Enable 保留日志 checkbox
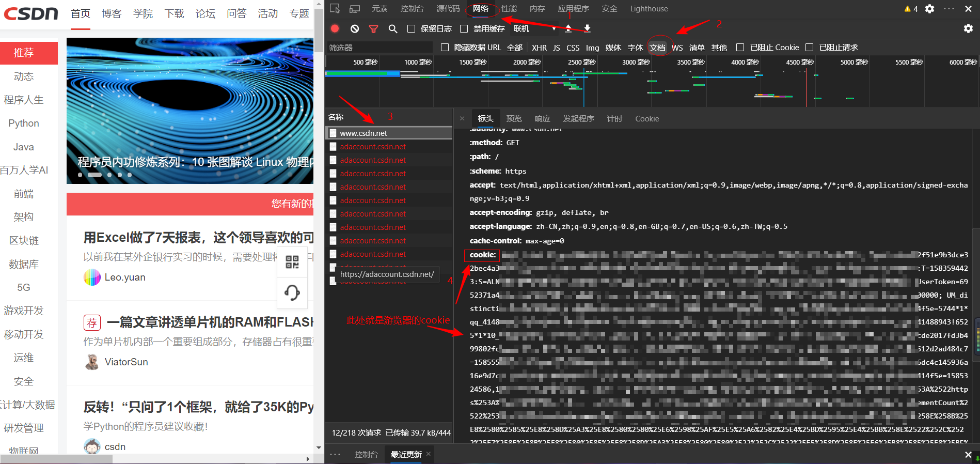Image resolution: width=980 pixels, height=464 pixels. tap(411, 29)
